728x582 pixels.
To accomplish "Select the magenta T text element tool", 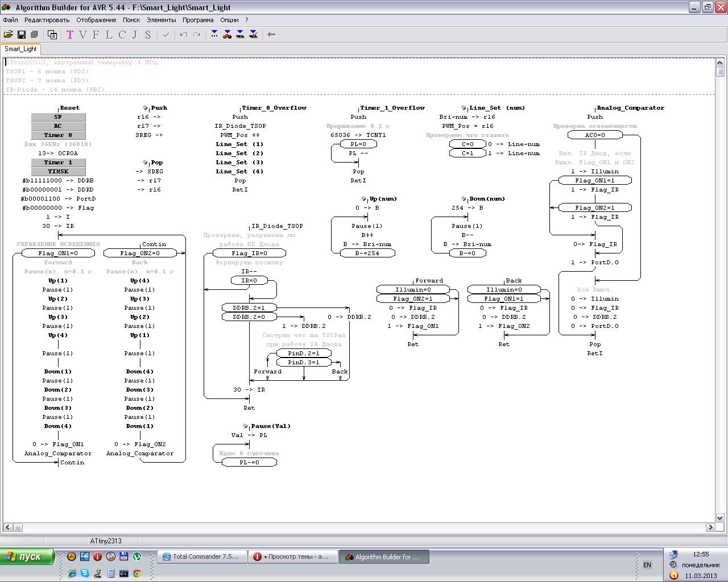I will tap(70, 35).
